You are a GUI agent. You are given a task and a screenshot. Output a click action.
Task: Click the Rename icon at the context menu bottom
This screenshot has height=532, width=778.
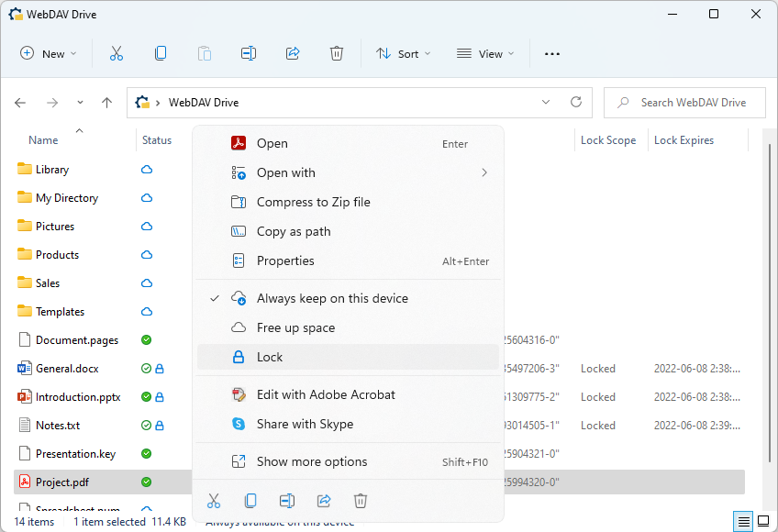286,501
